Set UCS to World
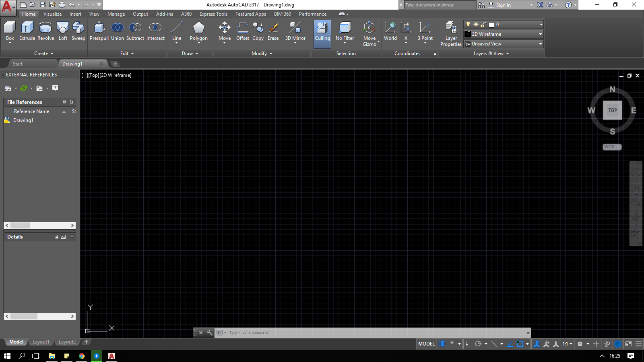 coord(390,31)
